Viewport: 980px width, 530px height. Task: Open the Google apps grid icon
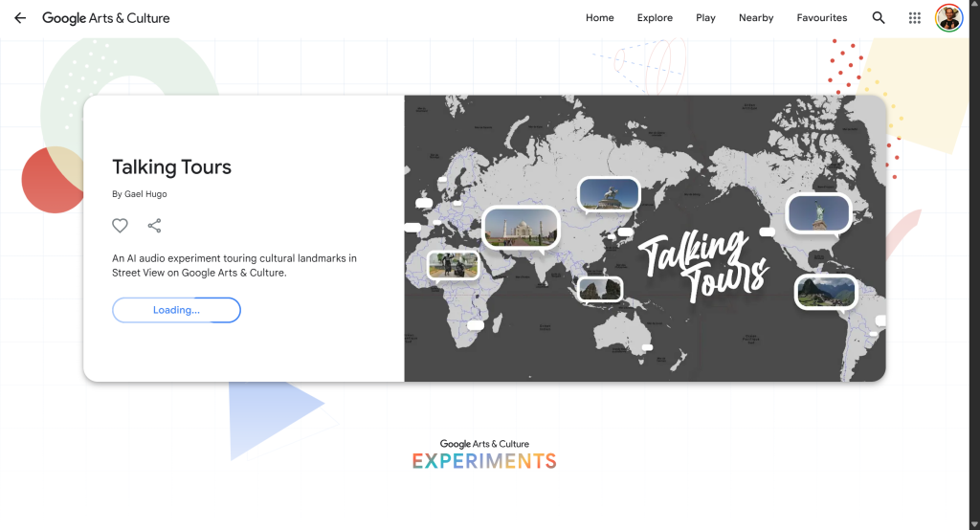(x=914, y=18)
